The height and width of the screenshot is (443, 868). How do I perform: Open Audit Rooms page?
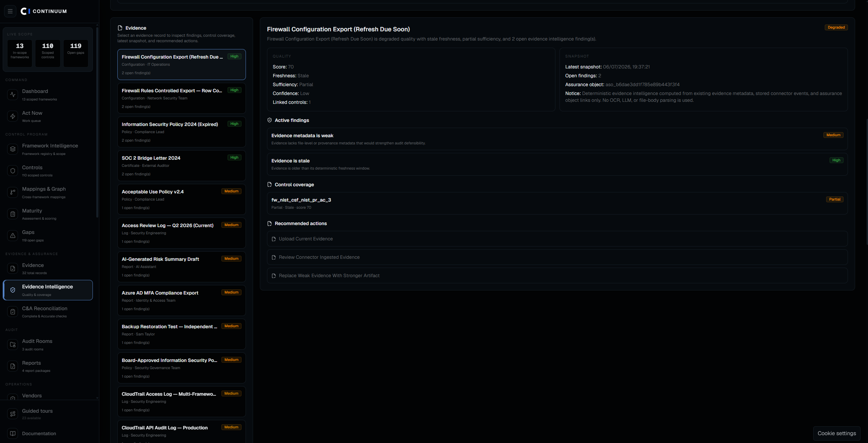48,345
